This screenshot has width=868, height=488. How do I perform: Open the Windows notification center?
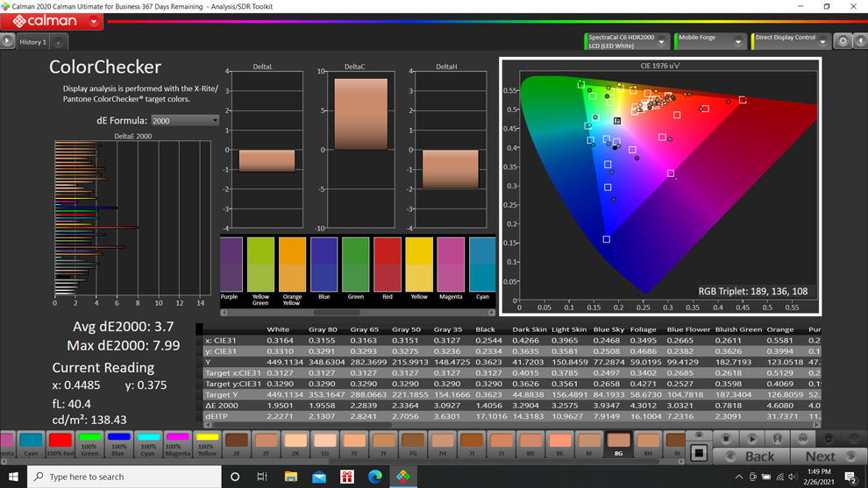pyautogui.click(x=850, y=477)
